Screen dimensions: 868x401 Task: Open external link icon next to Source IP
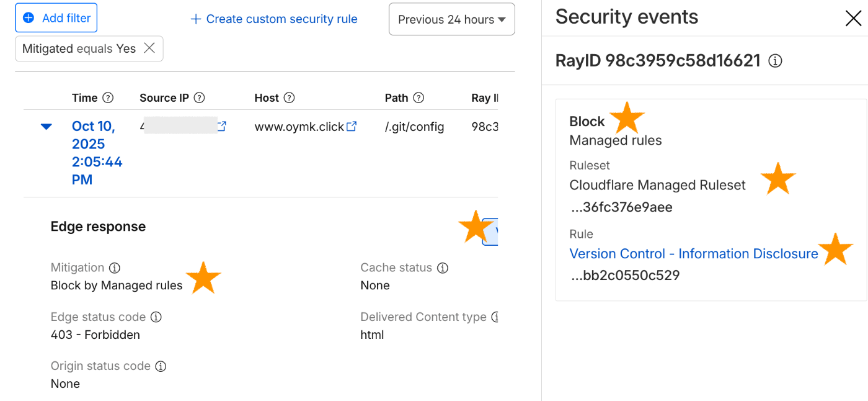tap(221, 127)
